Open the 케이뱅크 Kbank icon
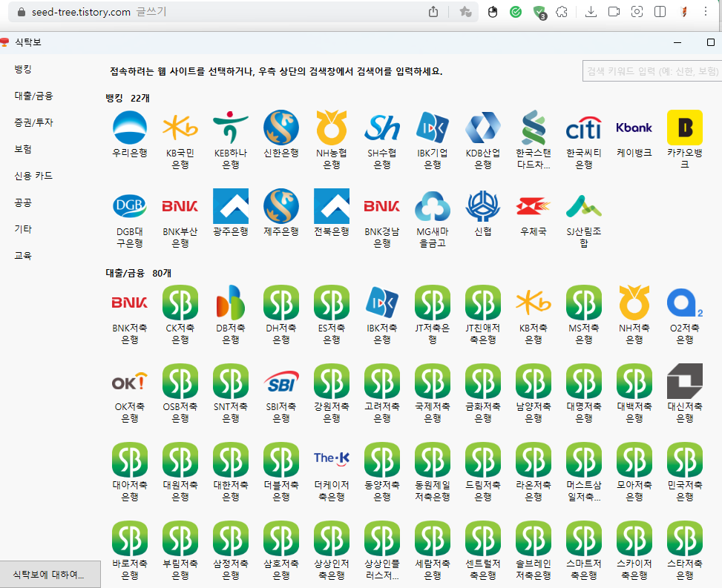 pyautogui.click(x=634, y=128)
